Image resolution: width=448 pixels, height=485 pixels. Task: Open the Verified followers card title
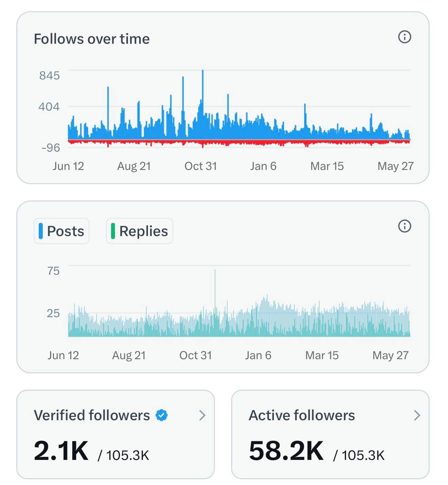click(x=92, y=415)
